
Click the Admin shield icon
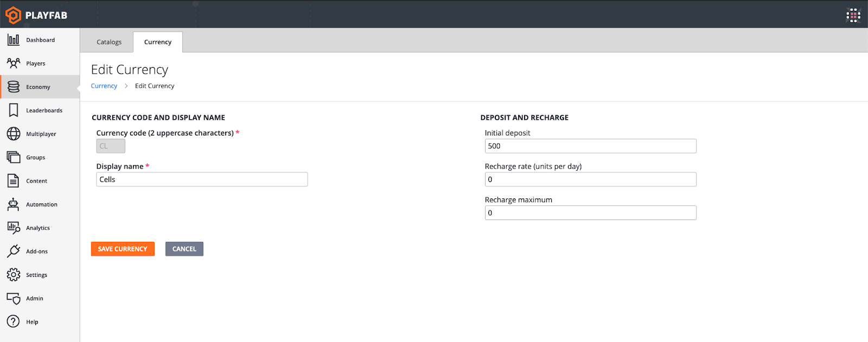pos(14,298)
